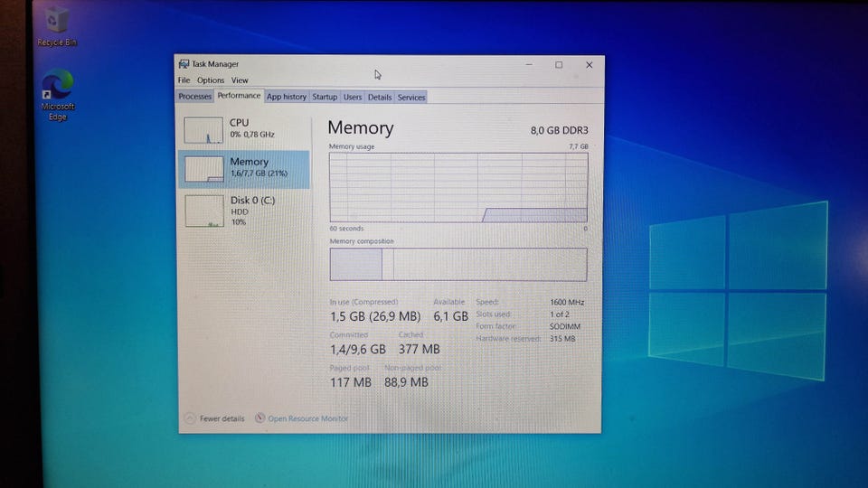Go to the Users tab
This screenshot has width=868, height=488.
[x=352, y=97]
